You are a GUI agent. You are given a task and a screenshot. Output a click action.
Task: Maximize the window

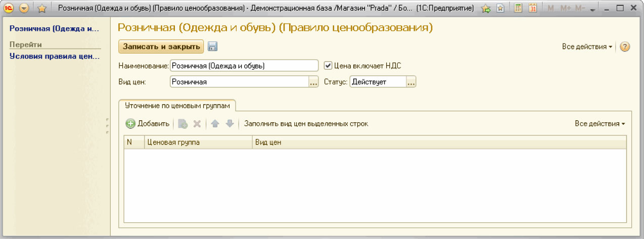(620, 8)
